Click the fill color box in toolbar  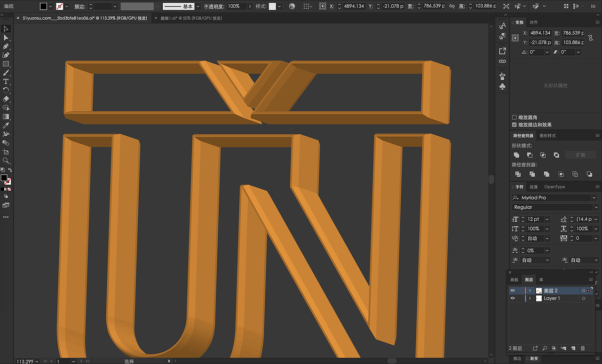(x=4, y=178)
